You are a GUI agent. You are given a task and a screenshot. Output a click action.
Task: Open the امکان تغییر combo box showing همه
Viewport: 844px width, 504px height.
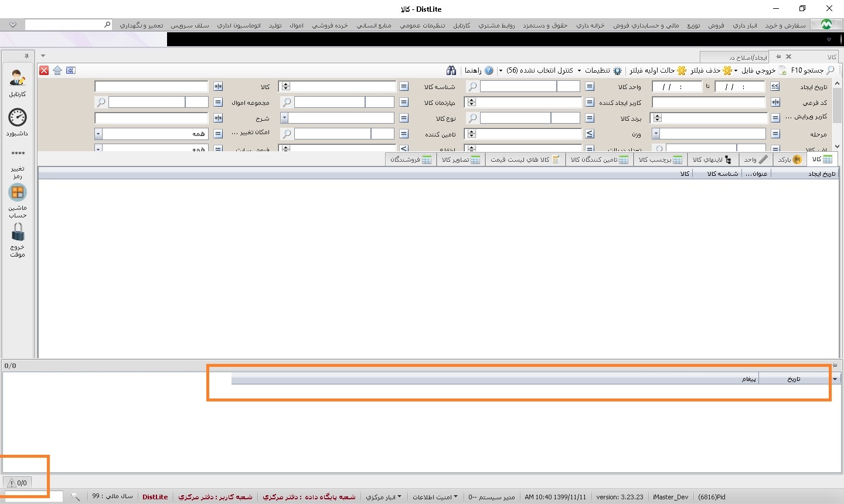[x=98, y=134]
